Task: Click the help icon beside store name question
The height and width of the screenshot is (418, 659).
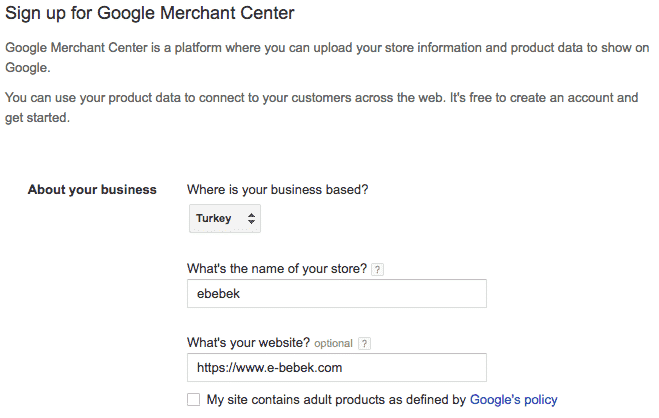Action: (377, 269)
